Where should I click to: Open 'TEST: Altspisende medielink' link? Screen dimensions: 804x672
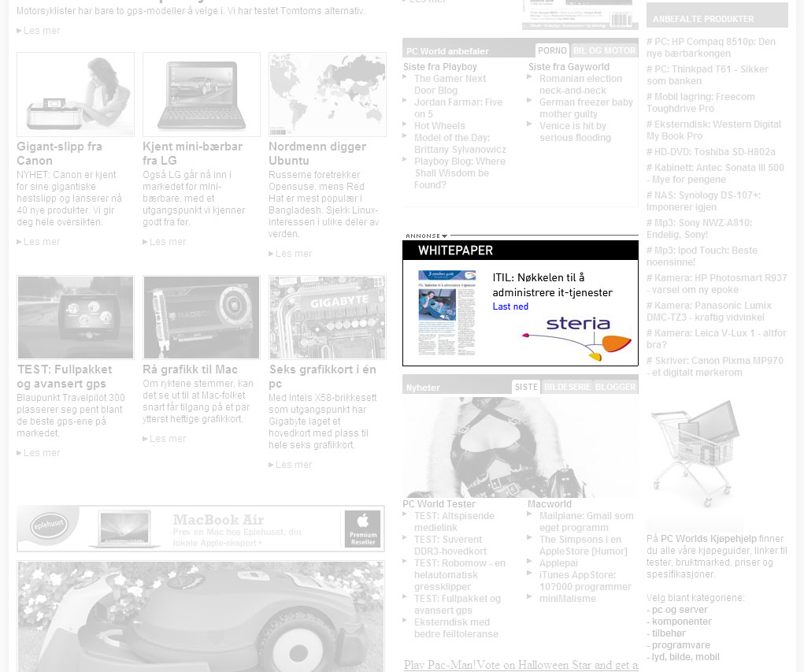(x=454, y=522)
